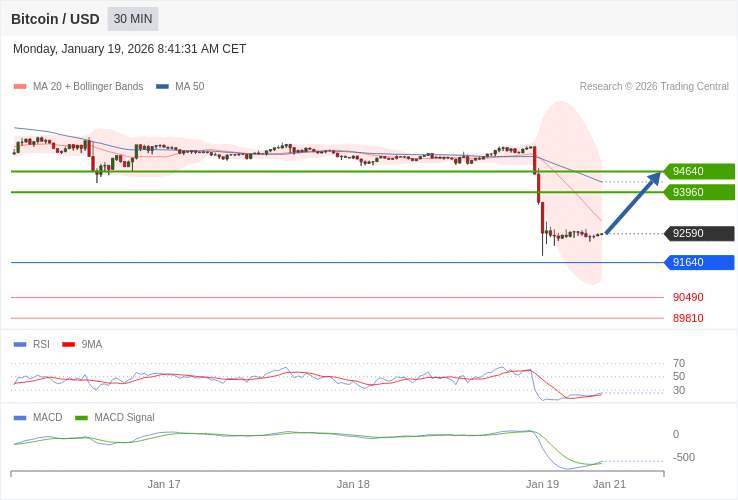The image size is (738, 500).
Task: Click the Research © 2026 Trading Central credit
Action: [x=654, y=87]
